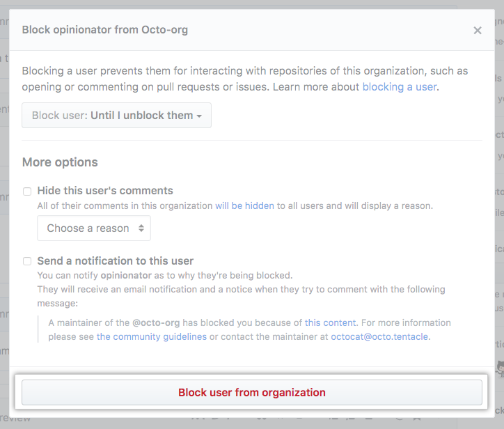Open the 'blocking a user' help link
504x429 pixels.
(400, 87)
